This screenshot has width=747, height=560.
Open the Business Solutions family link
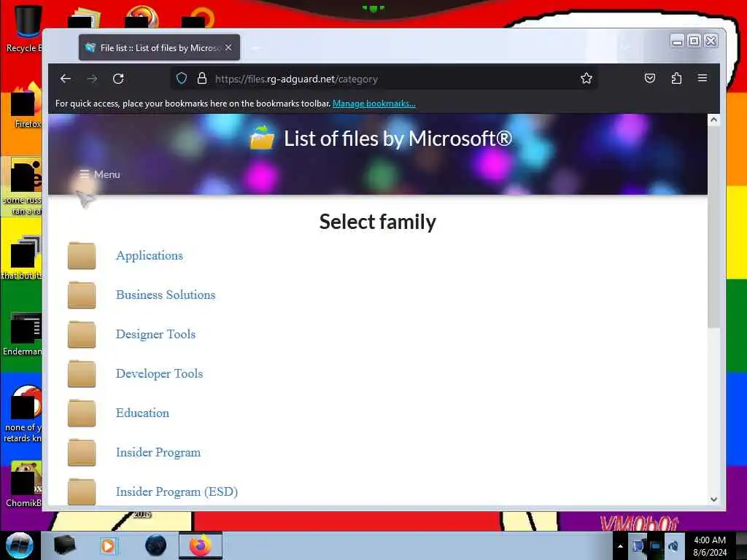pos(166,295)
